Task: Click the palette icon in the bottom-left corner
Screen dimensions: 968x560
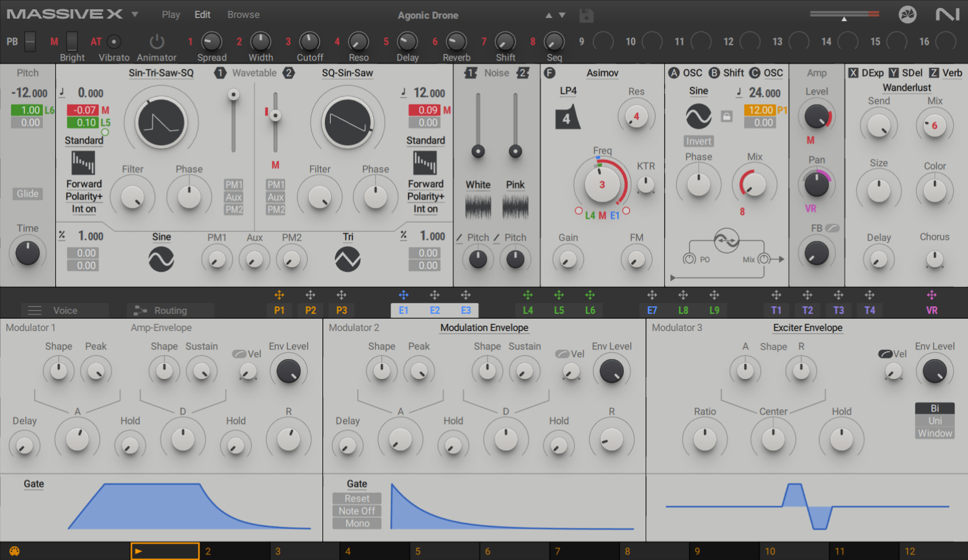Action: pos(14,551)
